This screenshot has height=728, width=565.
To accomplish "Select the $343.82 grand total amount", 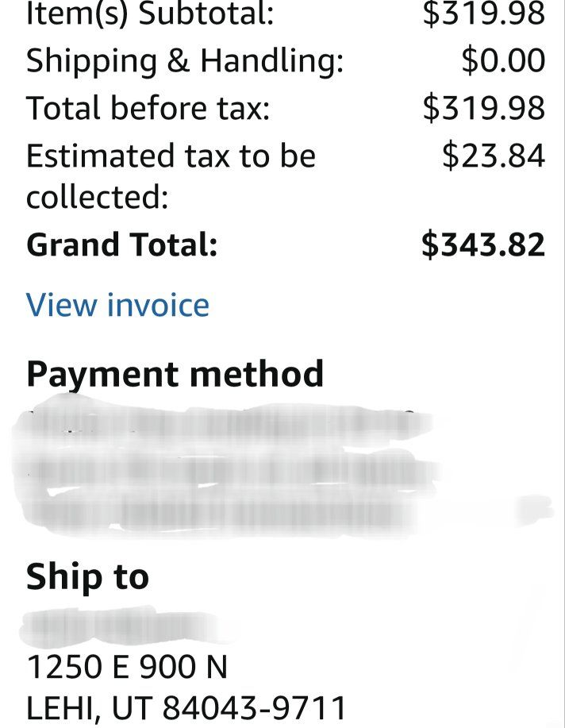I will pos(483,245).
